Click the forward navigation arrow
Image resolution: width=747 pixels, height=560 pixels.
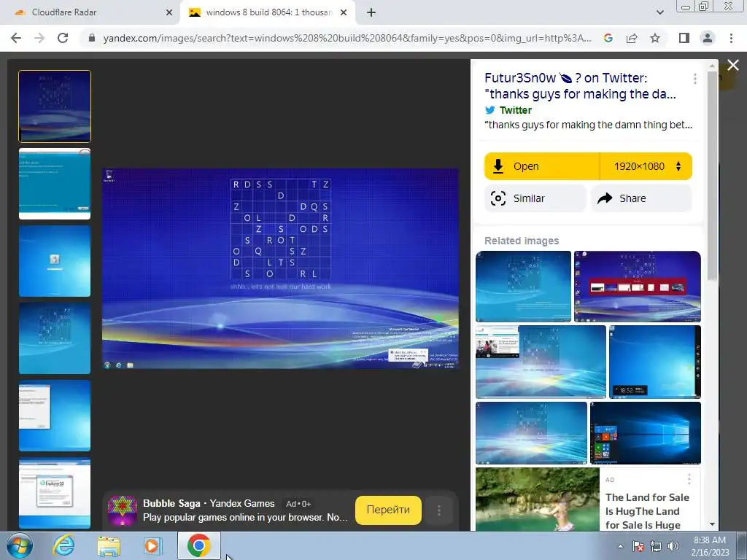[39, 38]
